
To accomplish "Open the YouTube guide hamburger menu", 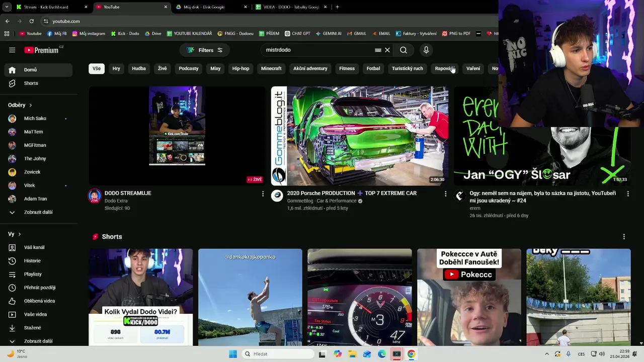I will 12,50.
